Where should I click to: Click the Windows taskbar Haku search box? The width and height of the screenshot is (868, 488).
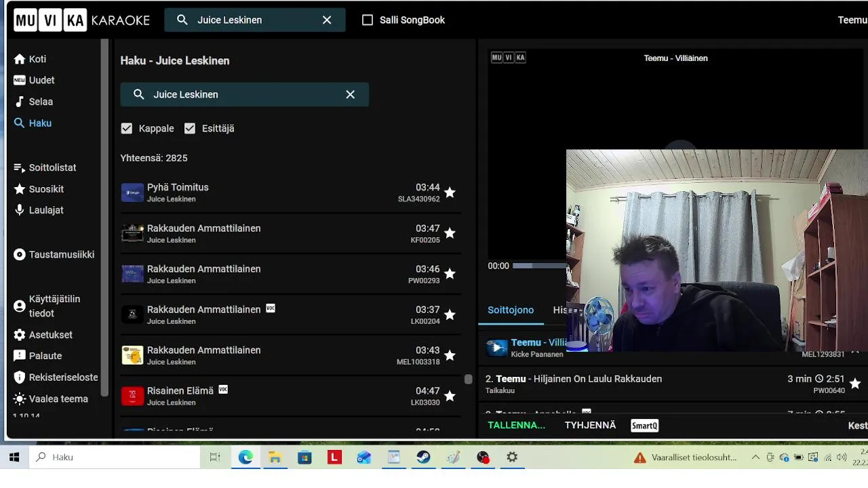[x=115, y=457]
